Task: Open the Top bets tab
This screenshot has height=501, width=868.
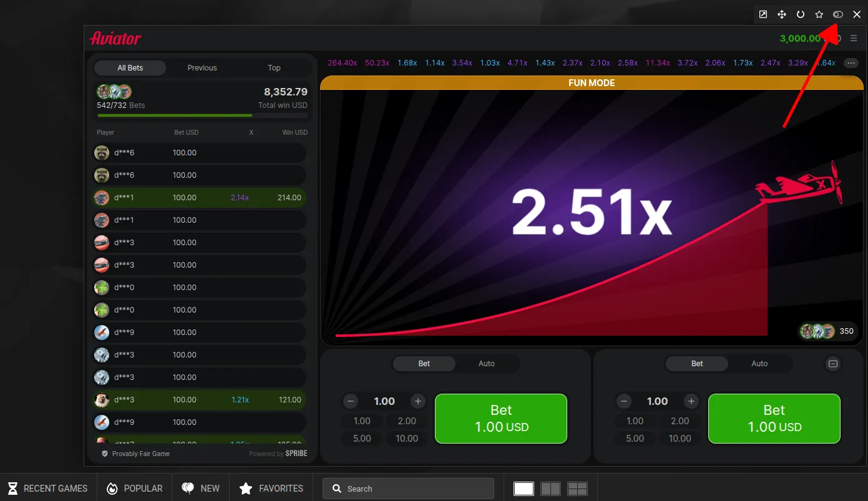Action: point(274,68)
